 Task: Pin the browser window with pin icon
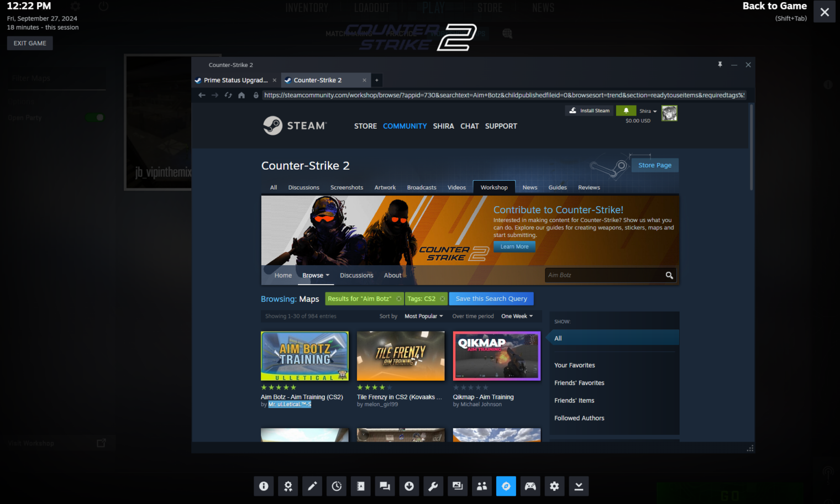tap(720, 65)
